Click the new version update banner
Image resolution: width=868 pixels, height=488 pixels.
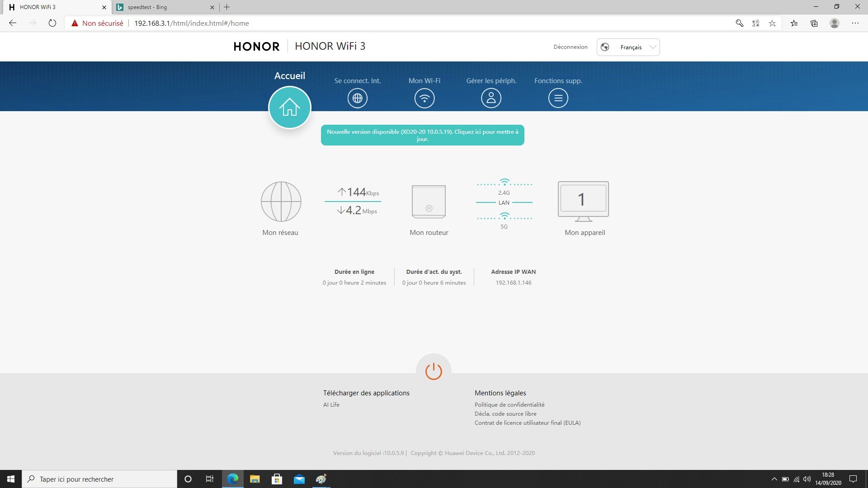coord(423,135)
